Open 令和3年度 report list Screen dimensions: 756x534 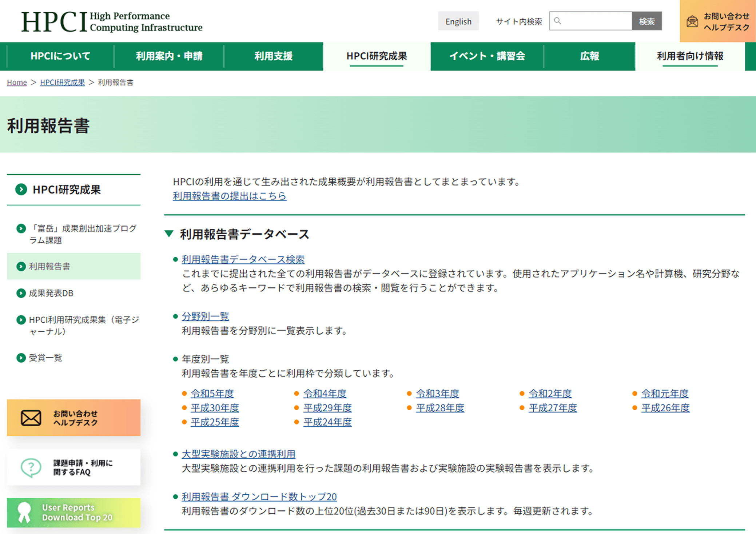click(x=438, y=394)
